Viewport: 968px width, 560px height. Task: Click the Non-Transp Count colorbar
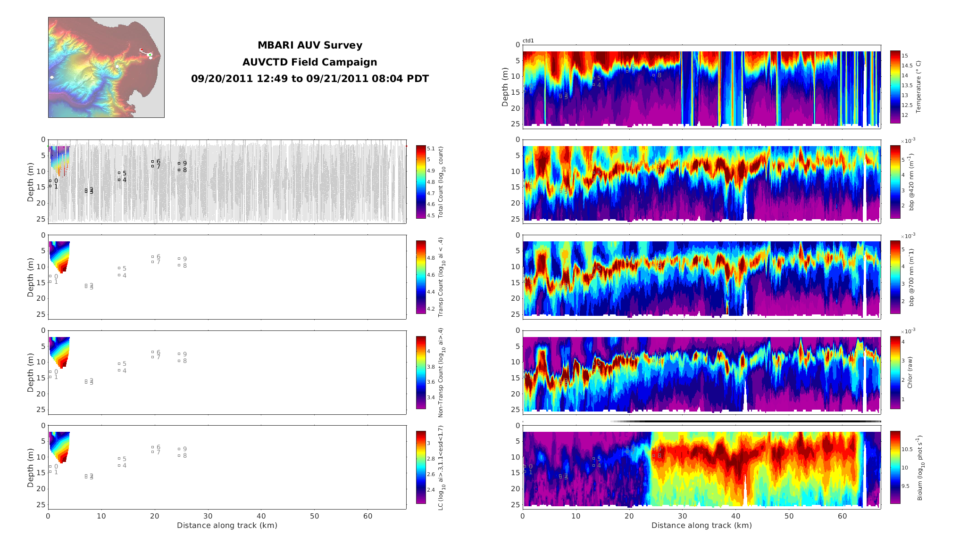421,372
